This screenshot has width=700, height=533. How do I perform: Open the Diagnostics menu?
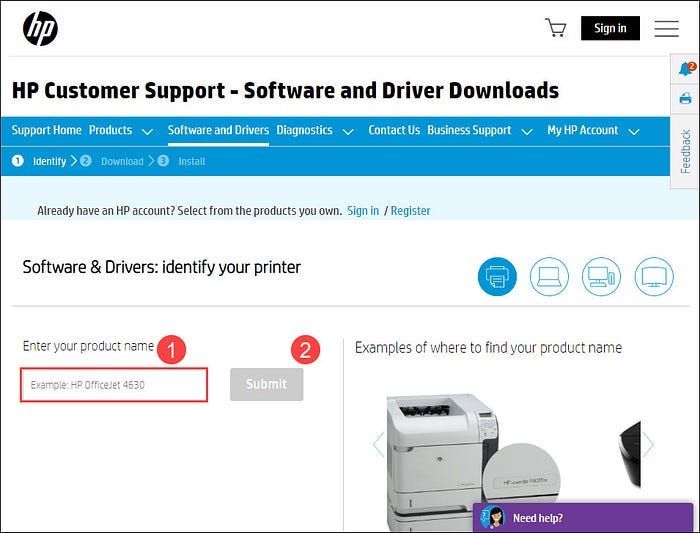[x=304, y=130]
